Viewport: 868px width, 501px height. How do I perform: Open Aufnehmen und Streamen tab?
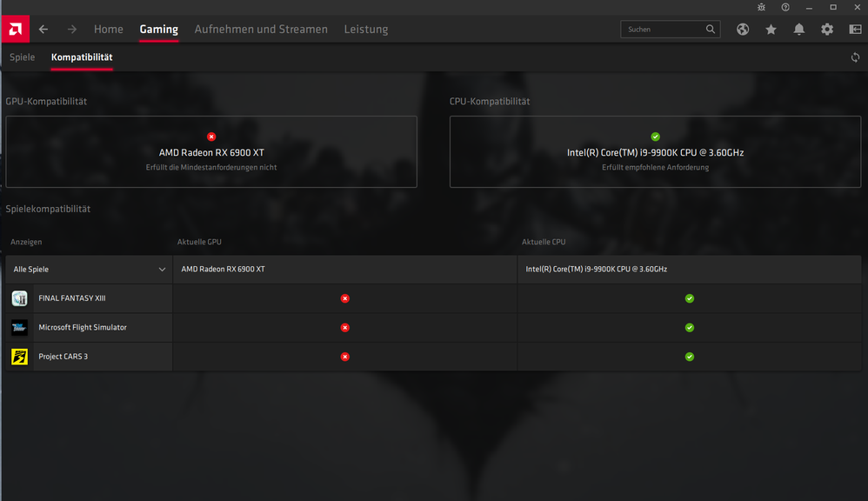pos(261,30)
